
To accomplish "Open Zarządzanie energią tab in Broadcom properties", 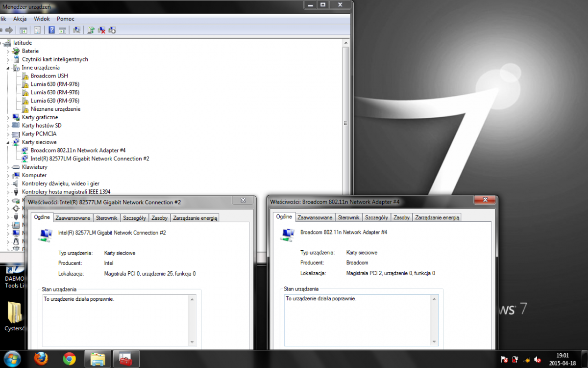I will (x=437, y=218).
